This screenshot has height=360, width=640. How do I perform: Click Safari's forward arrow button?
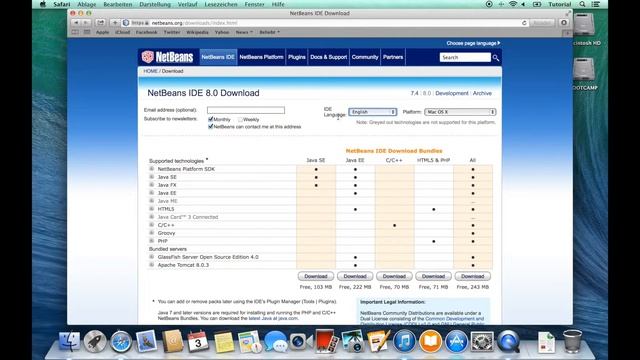(x=86, y=23)
